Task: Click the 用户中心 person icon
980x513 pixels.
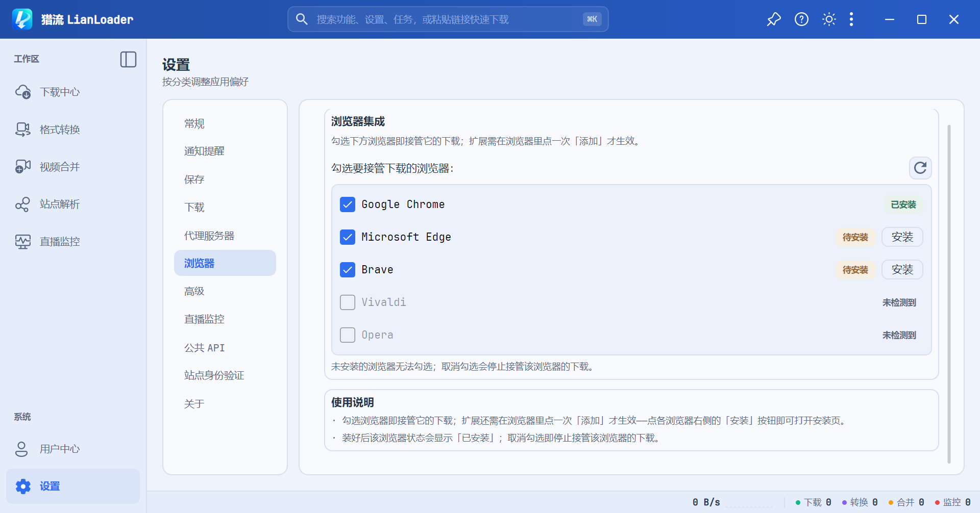Action: point(21,449)
